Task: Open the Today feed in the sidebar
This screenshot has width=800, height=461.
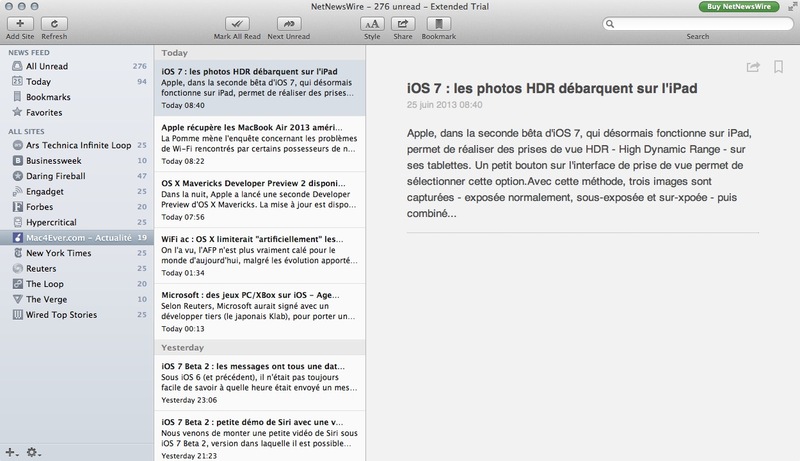Action: point(77,82)
